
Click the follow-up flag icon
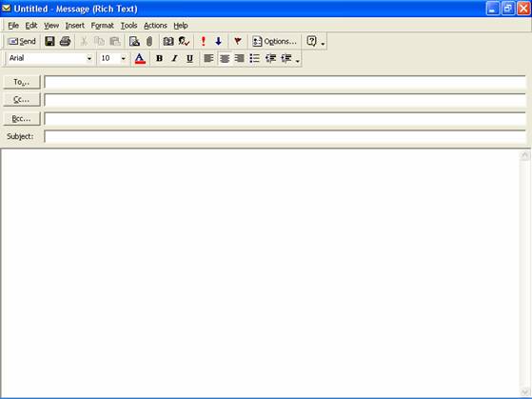pyautogui.click(x=238, y=42)
